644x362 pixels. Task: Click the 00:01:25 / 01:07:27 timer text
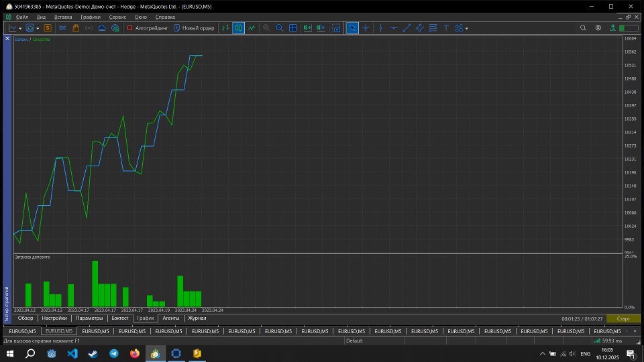tap(582, 319)
